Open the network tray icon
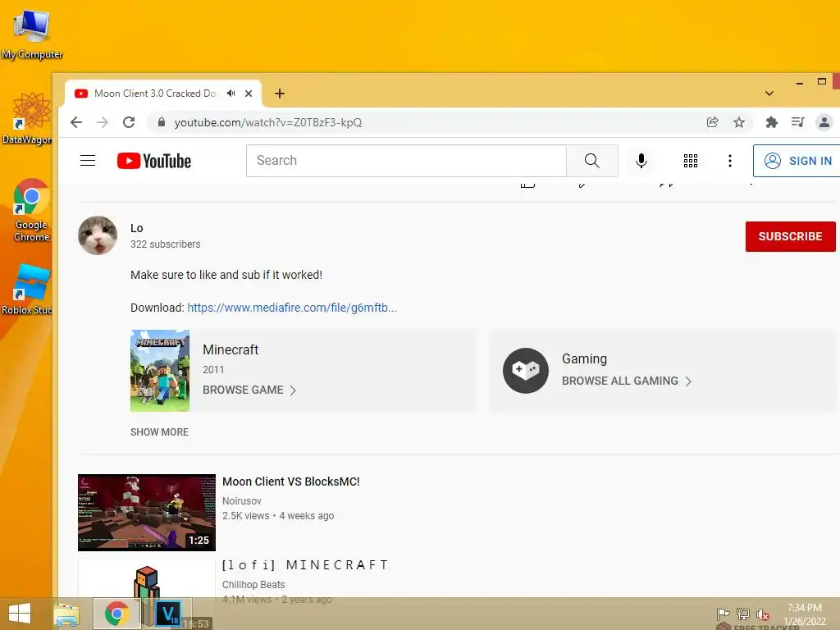The height and width of the screenshot is (630, 840). tap(743, 614)
